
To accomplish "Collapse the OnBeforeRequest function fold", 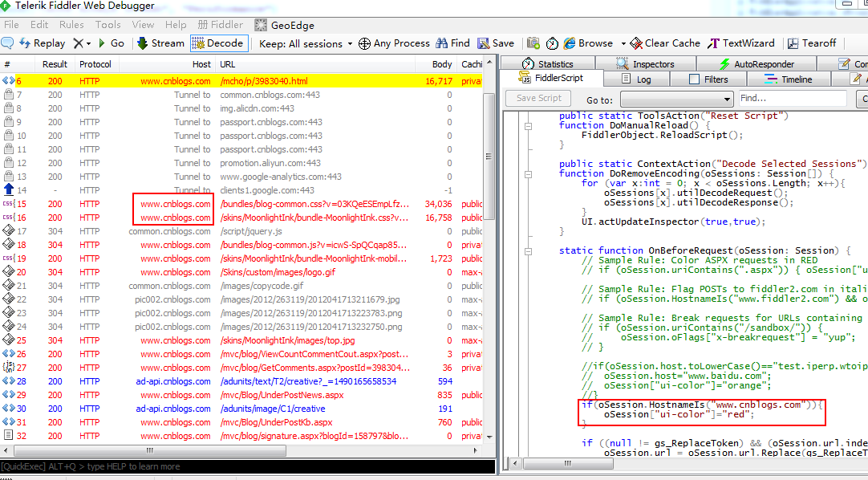I will [528, 250].
